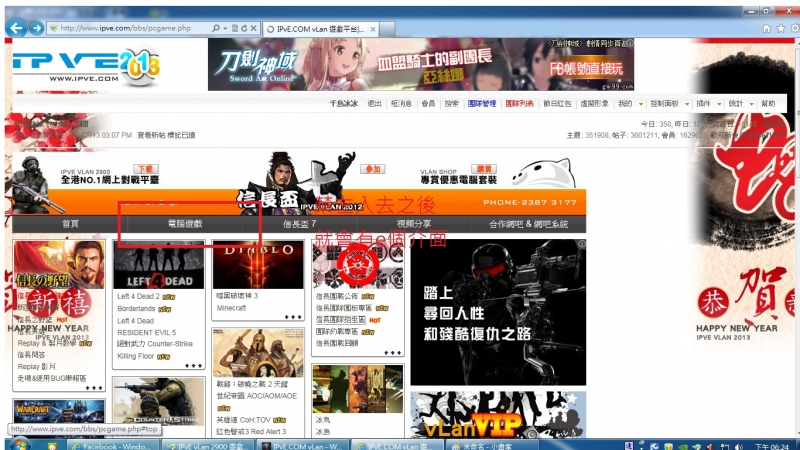This screenshot has width=800, height=450.
Task: Open 短消息 messages link
Action: pos(401,104)
